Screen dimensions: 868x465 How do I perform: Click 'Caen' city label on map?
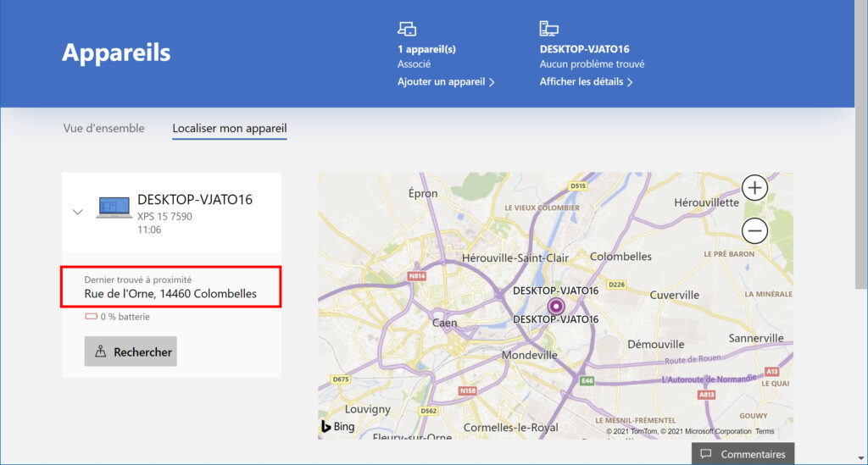click(444, 323)
